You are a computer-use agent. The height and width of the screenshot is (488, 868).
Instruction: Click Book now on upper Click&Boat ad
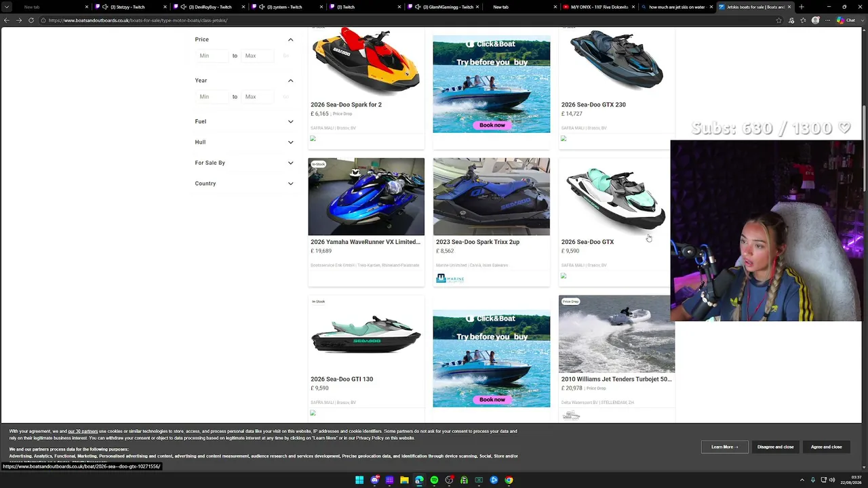(x=492, y=125)
